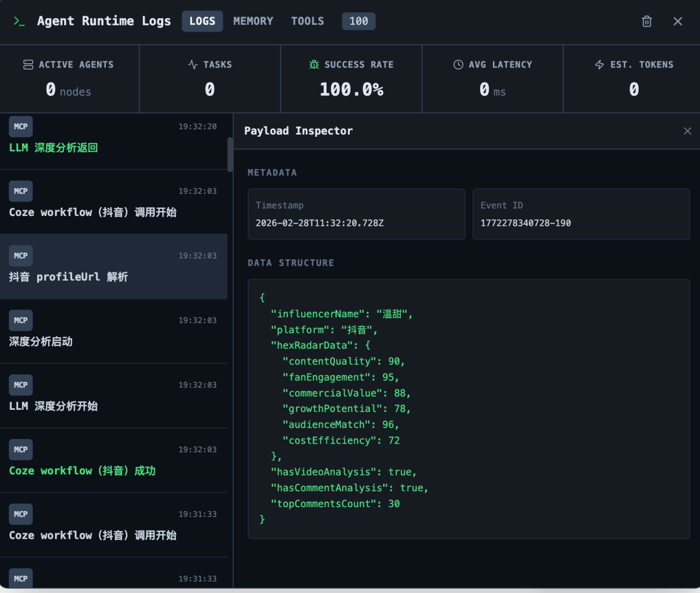This screenshot has height=593, width=700.
Task: Click the Timestamp metadata field
Action: pyautogui.click(x=356, y=214)
